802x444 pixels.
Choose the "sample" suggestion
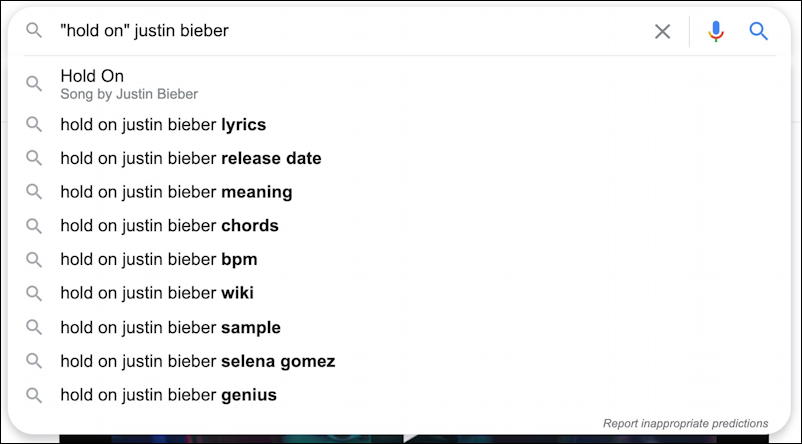tap(399, 327)
